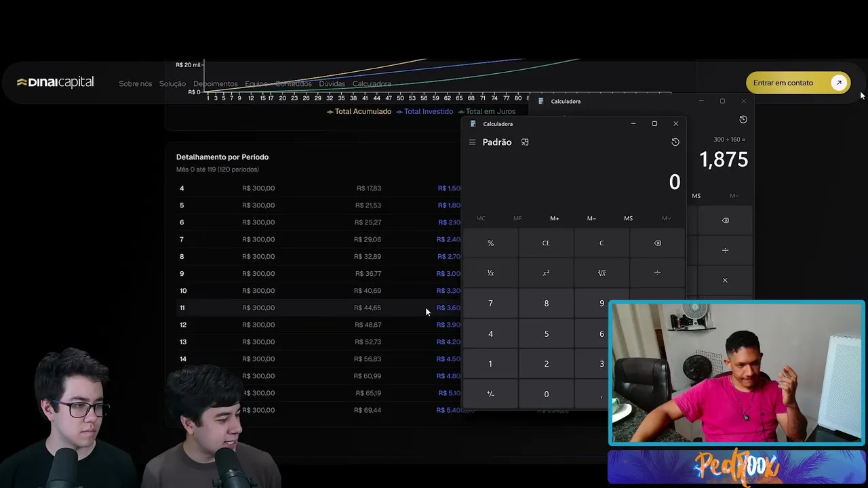Select the Padrão mode title

pos(497,142)
